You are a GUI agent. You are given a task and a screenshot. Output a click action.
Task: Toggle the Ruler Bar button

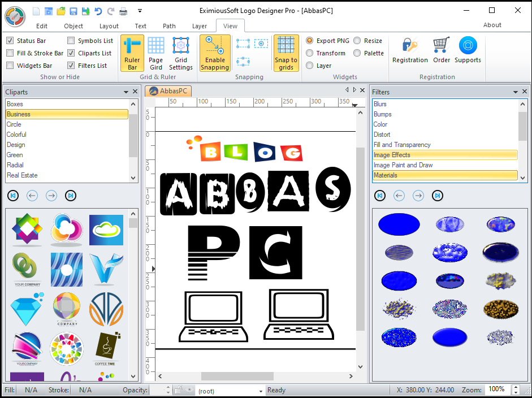[132, 53]
